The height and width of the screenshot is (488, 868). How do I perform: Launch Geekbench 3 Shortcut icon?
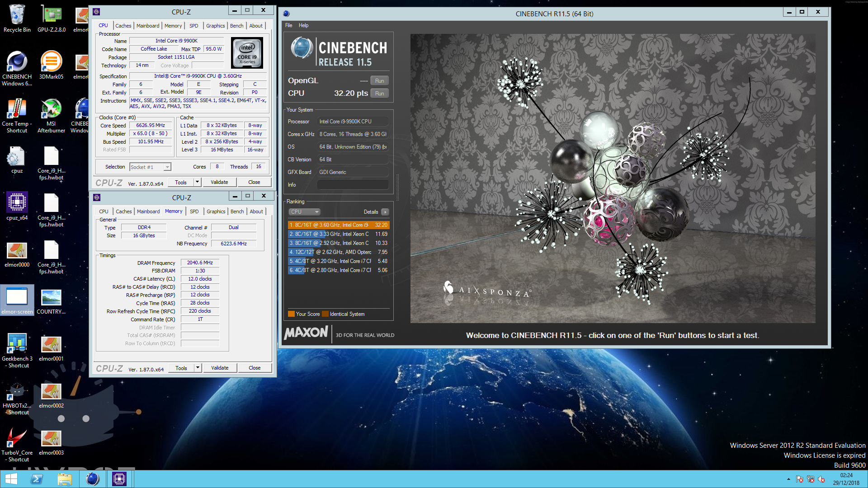pos(17,351)
